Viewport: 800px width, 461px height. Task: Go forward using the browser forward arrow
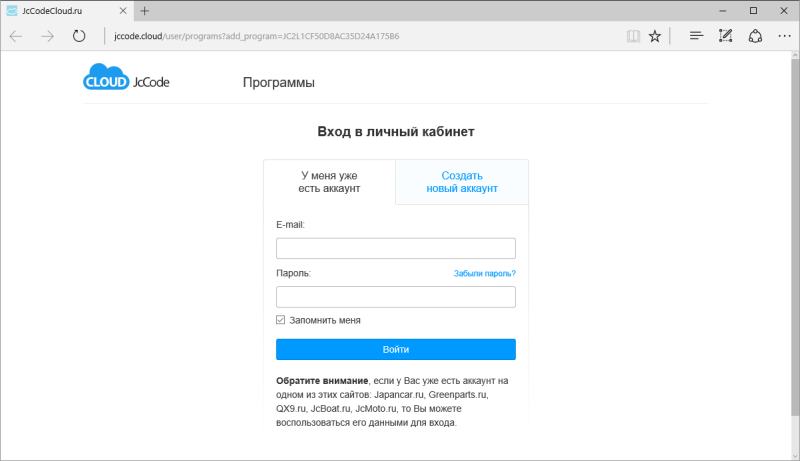coord(47,36)
